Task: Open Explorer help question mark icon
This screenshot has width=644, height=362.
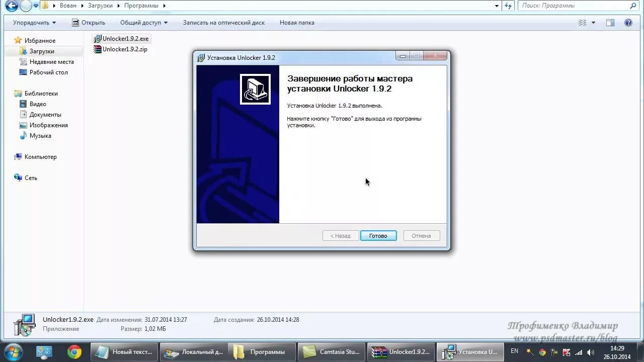Action: tap(628, 23)
